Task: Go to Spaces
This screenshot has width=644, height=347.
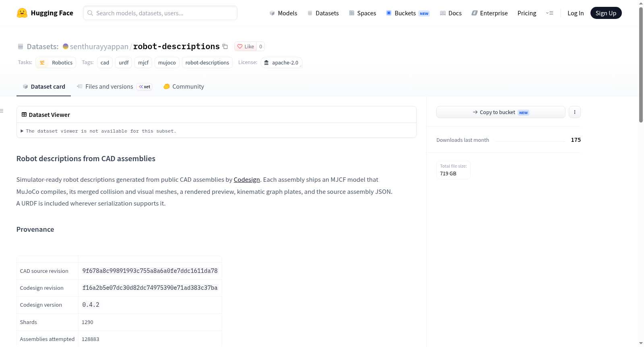Action: [363, 13]
